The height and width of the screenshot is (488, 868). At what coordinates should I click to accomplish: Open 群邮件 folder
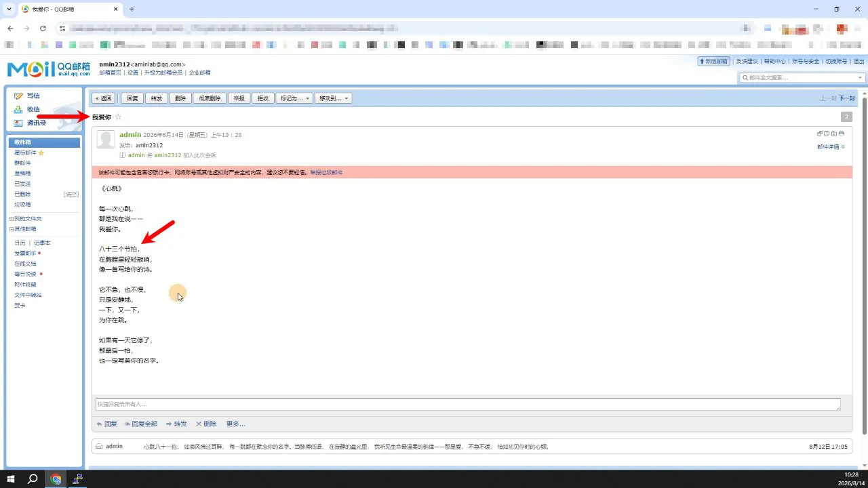(x=22, y=163)
